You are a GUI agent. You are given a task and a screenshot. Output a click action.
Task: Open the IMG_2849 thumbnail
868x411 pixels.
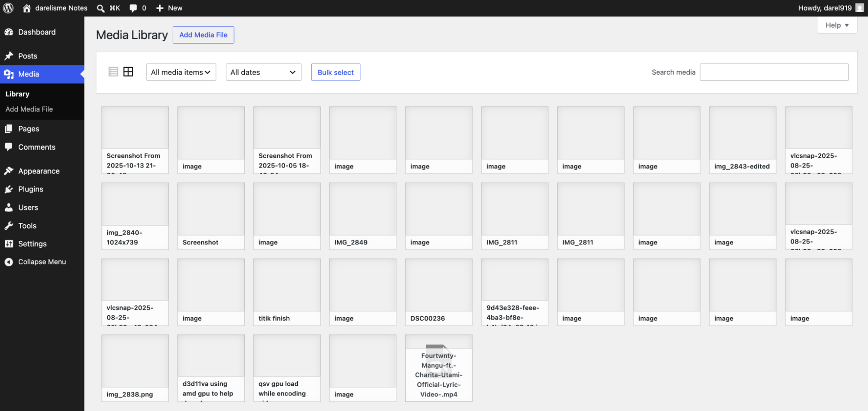(x=363, y=216)
